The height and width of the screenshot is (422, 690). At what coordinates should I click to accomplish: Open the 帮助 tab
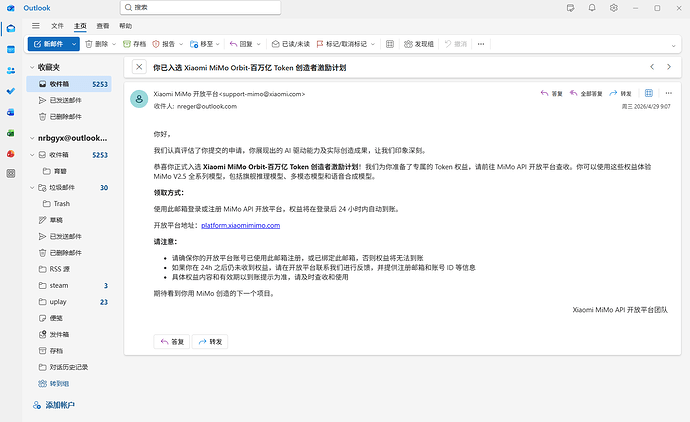[x=125, y=26]
